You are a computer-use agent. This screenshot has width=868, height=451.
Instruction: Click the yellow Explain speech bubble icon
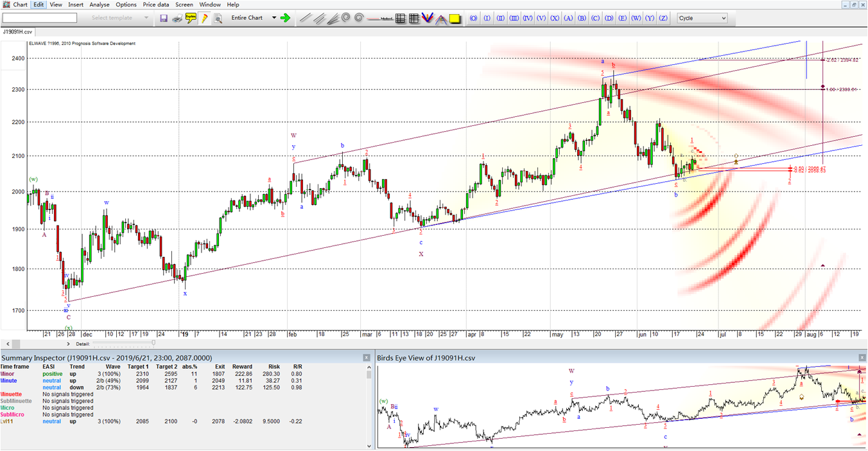(x=191, y=19)
